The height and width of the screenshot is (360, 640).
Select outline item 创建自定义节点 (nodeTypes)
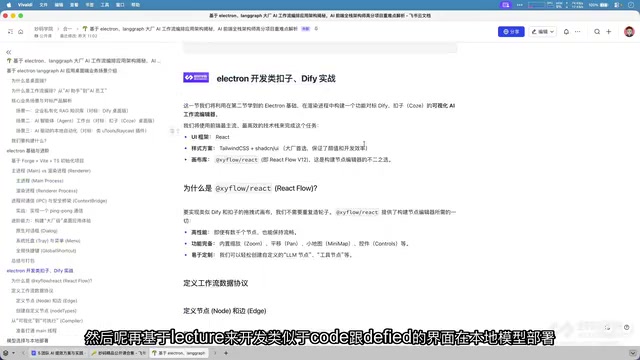click(x=46, y=311)
